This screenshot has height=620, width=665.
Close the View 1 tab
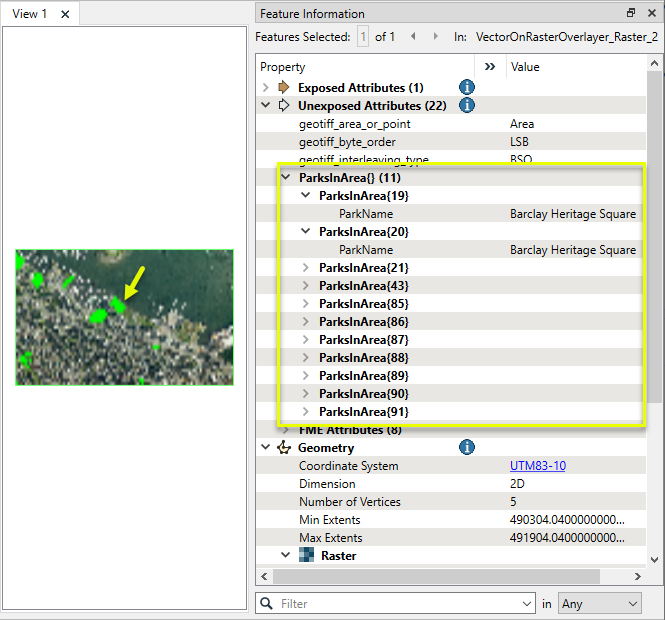pos(65,14)
